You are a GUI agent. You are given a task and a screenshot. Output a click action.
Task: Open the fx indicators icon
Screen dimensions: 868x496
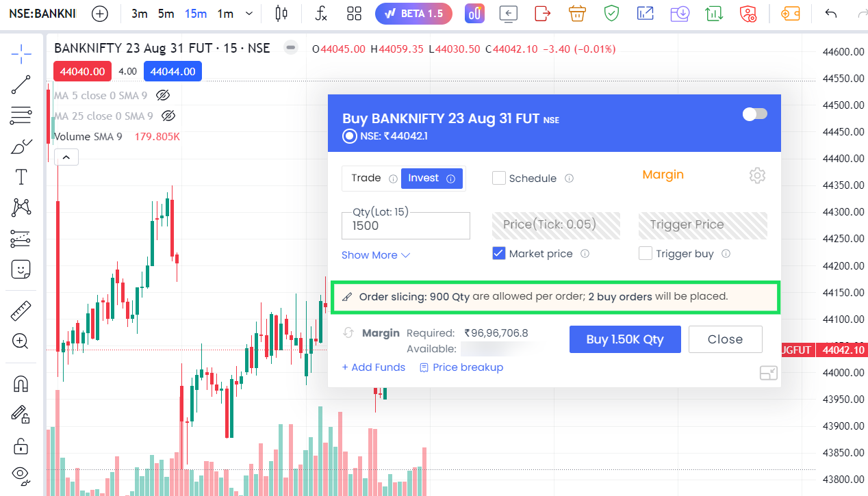[x=321, y=14]
